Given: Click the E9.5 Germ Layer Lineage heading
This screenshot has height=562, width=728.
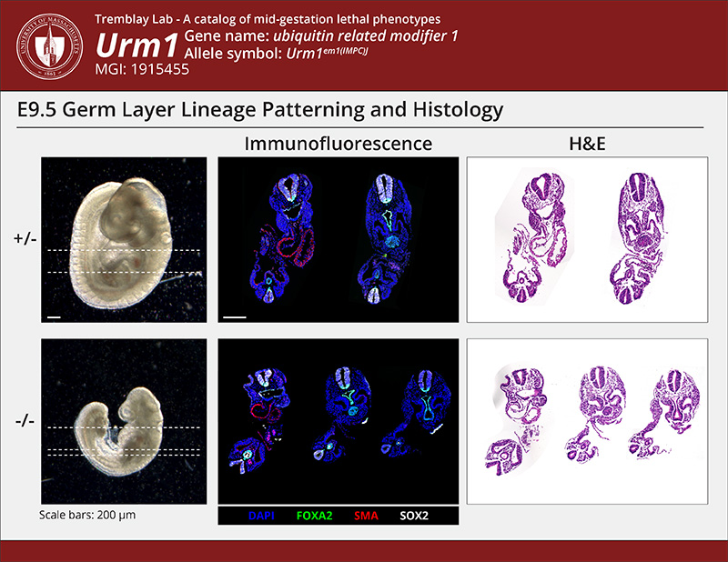Looking at the screenshot, I should (x=260, y=110).
